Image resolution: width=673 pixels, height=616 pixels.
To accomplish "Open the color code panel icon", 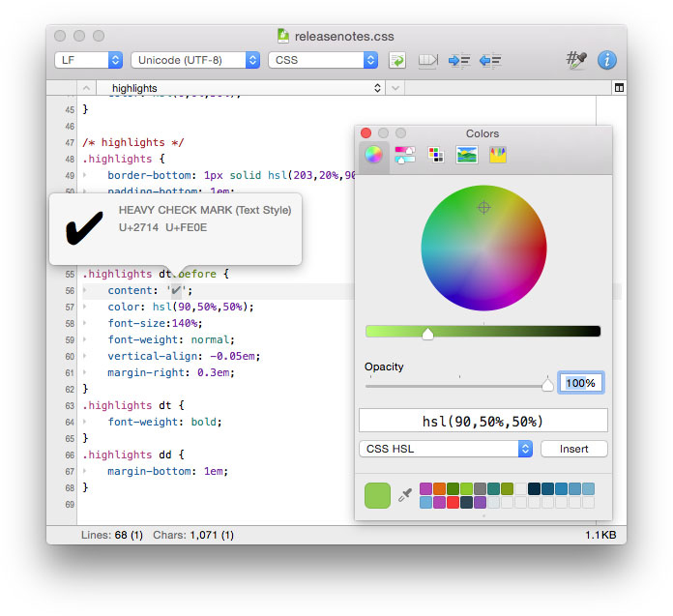I will (x=576, y=60).
